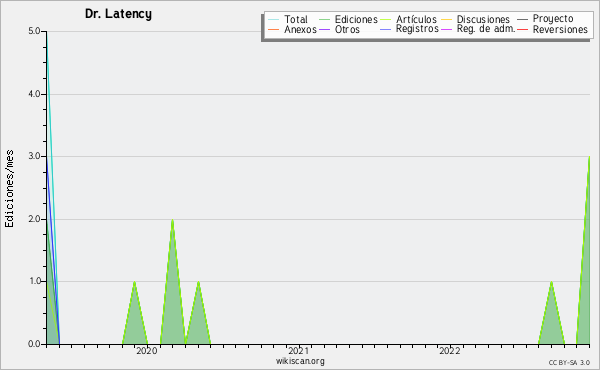Click the 5.0 y-axis value

tap(34, 31)
